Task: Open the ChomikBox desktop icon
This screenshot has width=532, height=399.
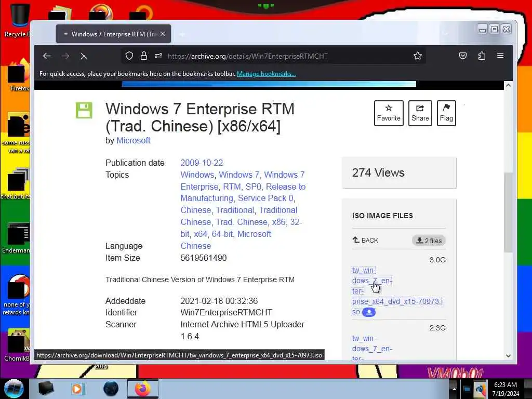Action: (17, 344)
